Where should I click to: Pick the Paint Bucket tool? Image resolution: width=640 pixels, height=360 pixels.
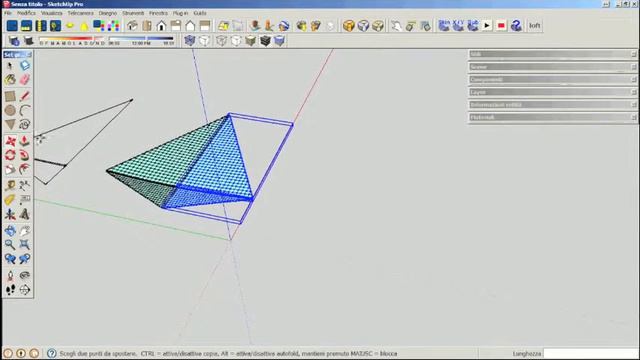[x=10, y=80]
